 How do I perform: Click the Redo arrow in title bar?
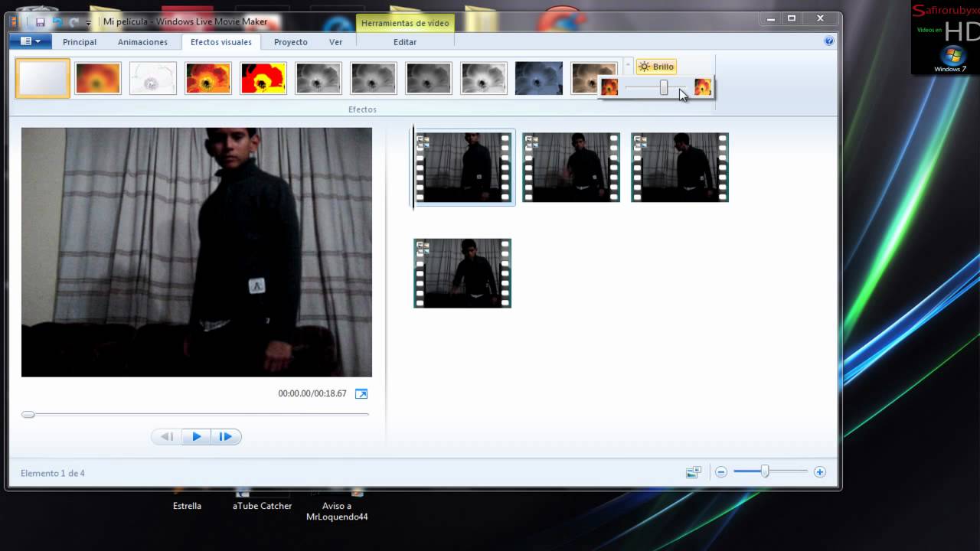(74, 22)
